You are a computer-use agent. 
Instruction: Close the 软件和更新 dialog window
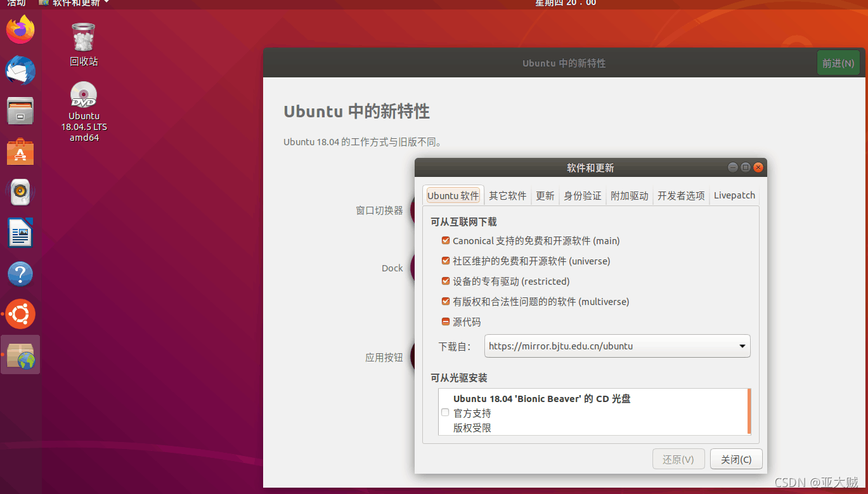758,167
